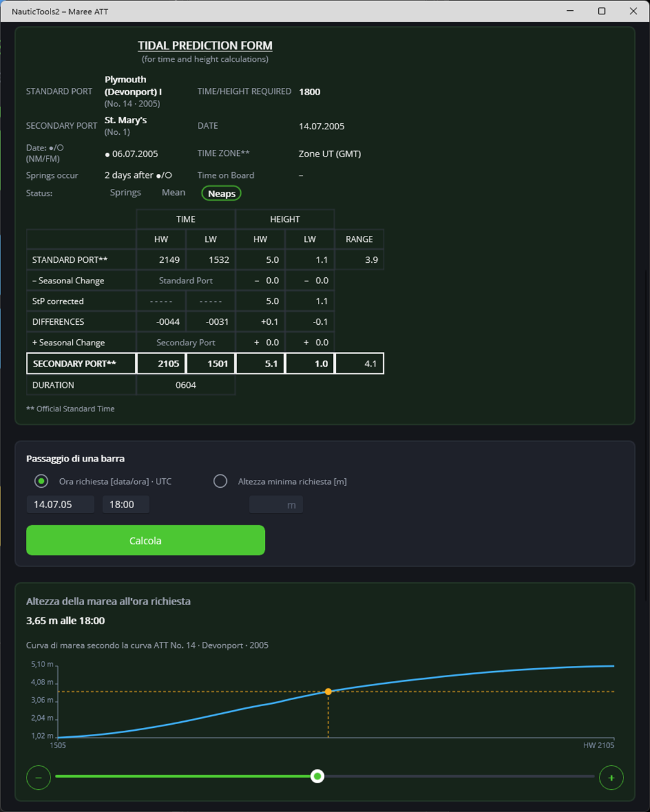The image size is (650, 812).
Task: Click the 'HW 2105' chart axis label
Action: click(x=599, y=745)
